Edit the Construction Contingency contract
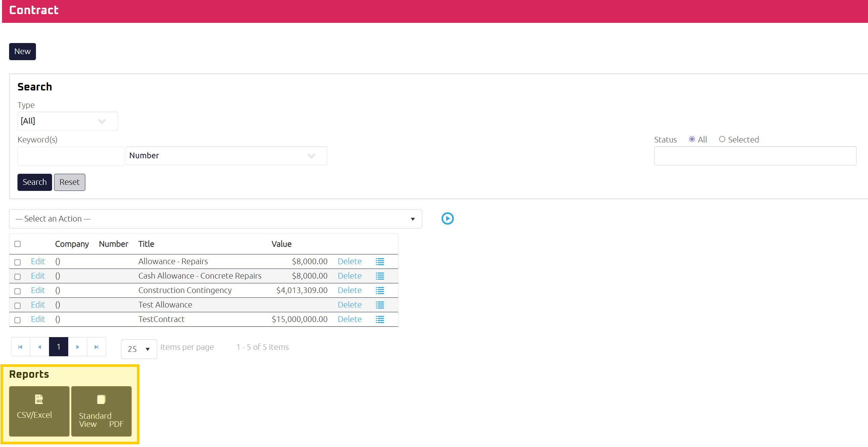Viewport: 868px width, 447px height. point(38,291)
